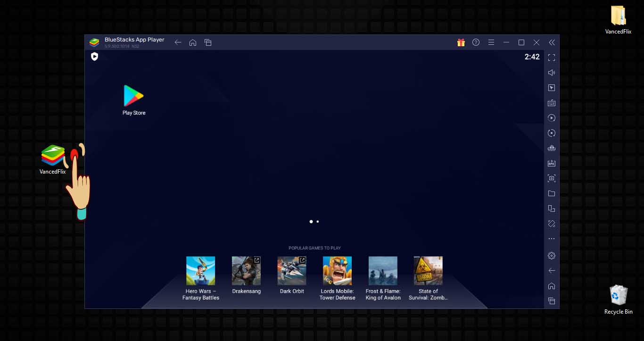Open the help question mark icon

pos(476,42)
